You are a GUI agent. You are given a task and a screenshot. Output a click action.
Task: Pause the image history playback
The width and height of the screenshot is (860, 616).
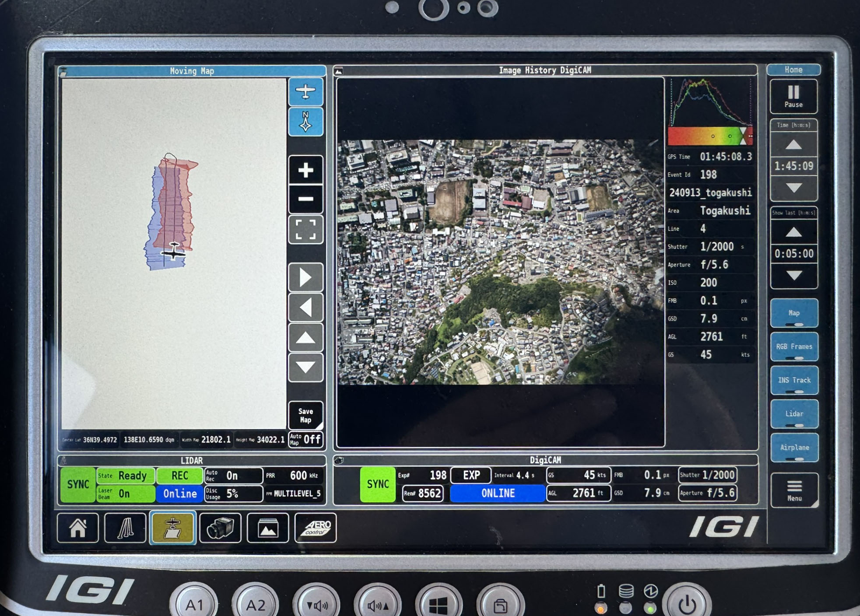(793, 96)
